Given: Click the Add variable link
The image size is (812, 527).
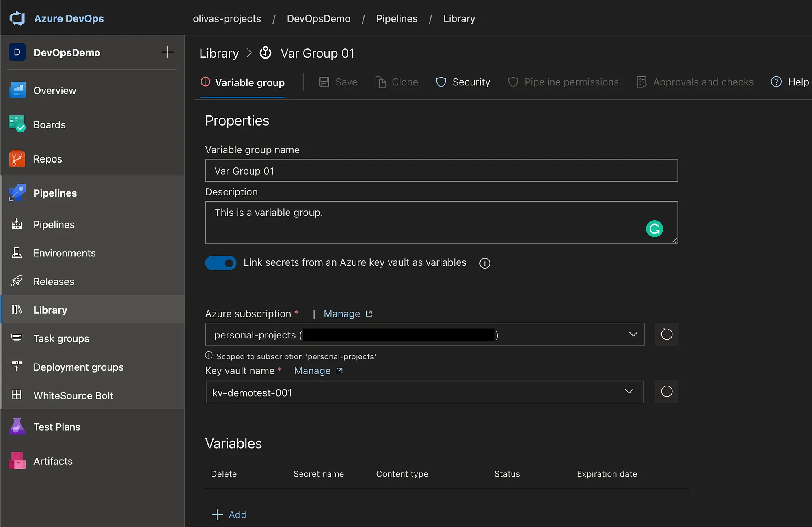Looking at the screenshot, I should (229, 515).
